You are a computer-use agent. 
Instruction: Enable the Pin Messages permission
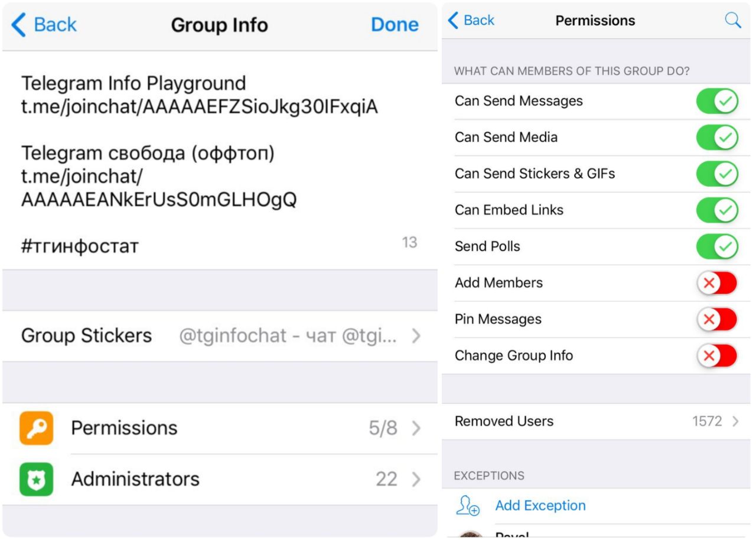click(717, 320)
